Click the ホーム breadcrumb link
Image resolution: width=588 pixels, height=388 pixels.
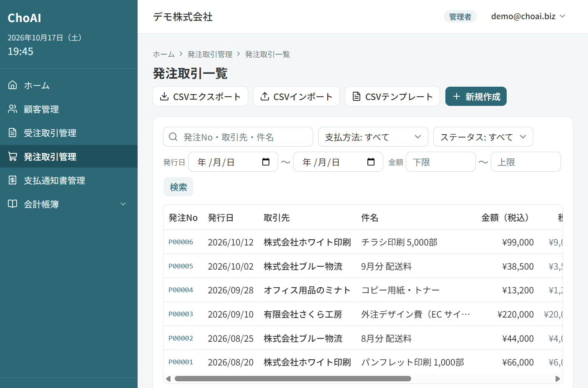pyautogui.click(x=164, y=54)
